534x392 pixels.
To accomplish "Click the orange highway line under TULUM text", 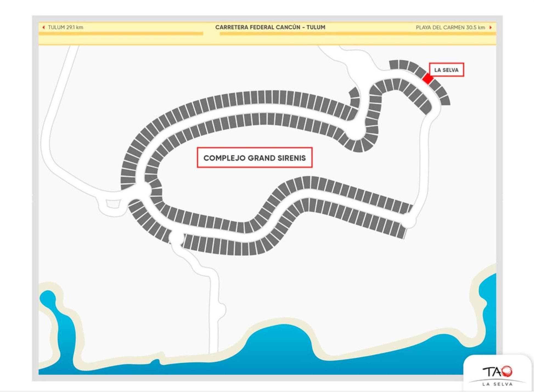I will 121,34.
